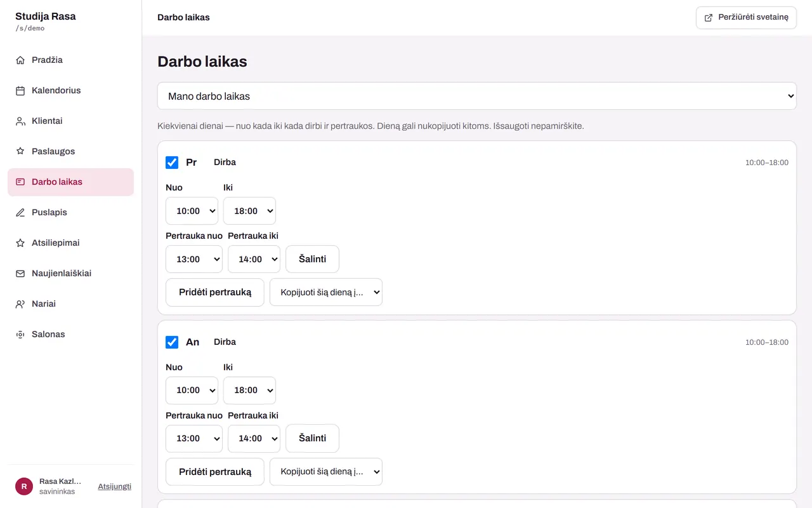Open the An Pertrauka nuo 13:00 dropdown
This screenshot has width=812, height=508.
(x=194, y=439)
